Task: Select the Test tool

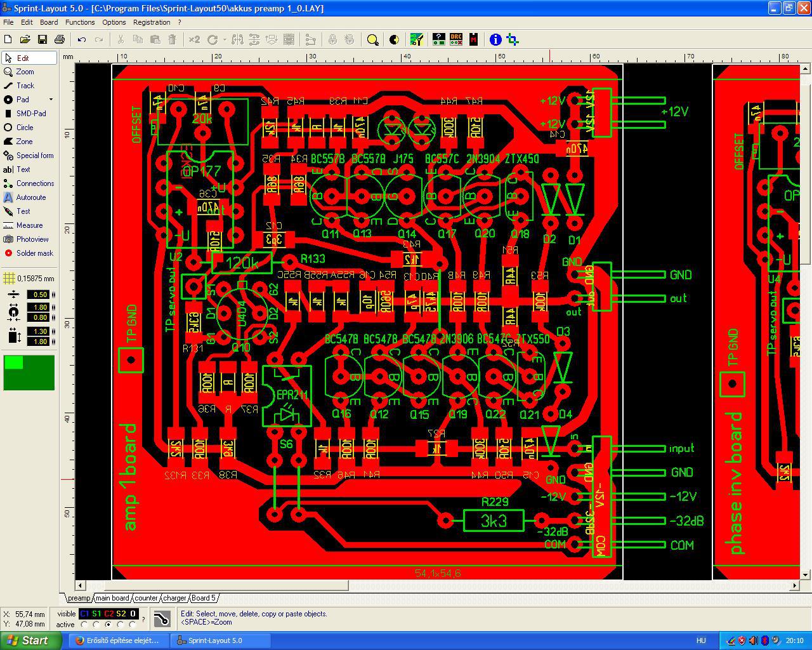Action: click(x=29, y=211)
